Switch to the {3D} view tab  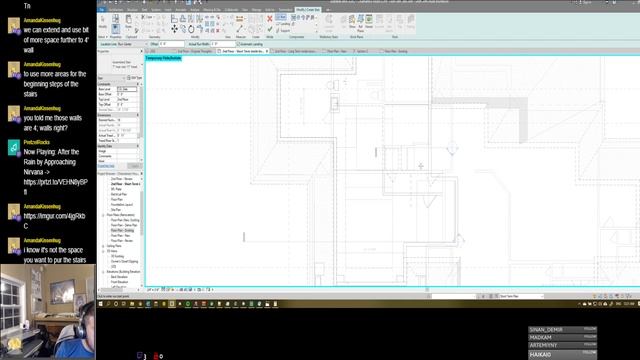pyautogui.click(x=153, y=51)
